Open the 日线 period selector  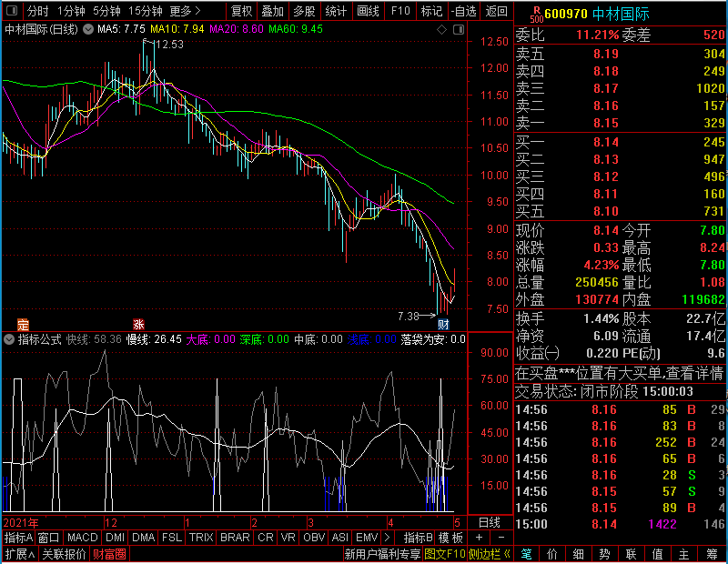[x=490, y=523]
